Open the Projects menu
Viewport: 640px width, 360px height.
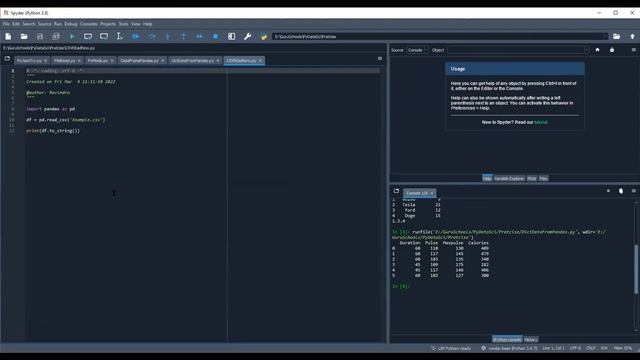coord(108,24)
